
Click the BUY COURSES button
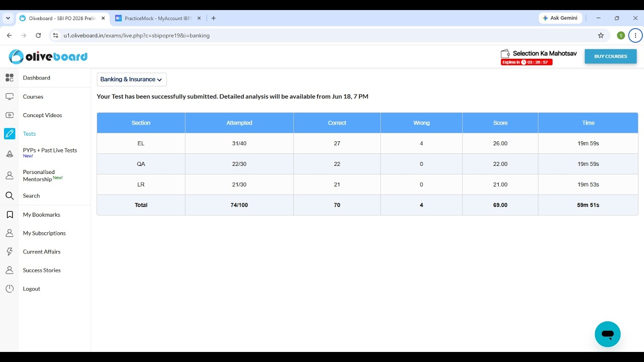coord(610,56)
